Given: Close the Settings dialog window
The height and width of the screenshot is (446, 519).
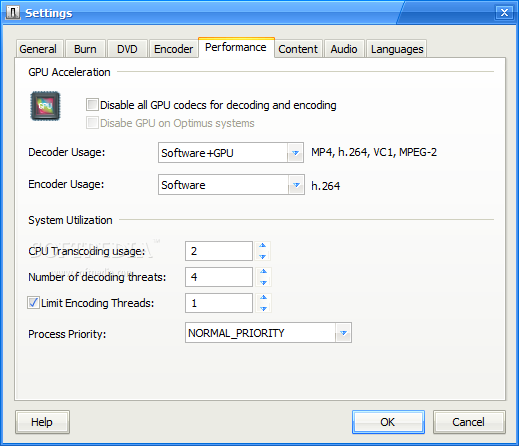Looking at the screenshot, I should (x=504, y=13).
